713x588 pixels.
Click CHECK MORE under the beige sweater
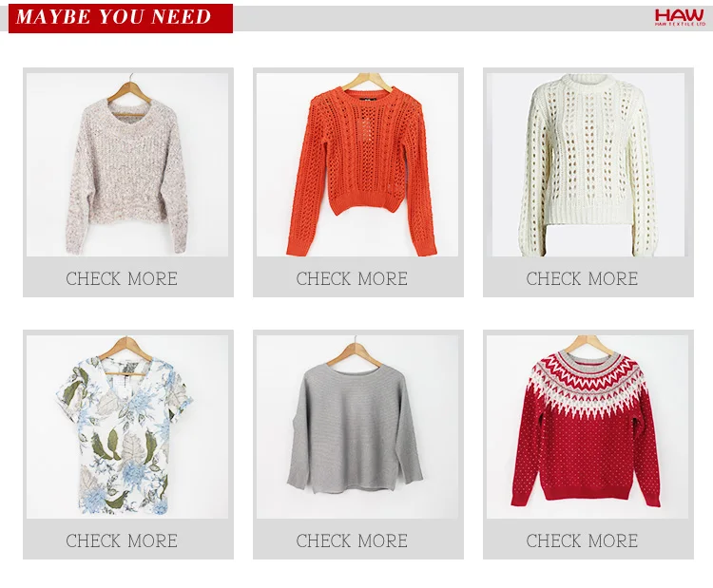(x=122, y=278)
